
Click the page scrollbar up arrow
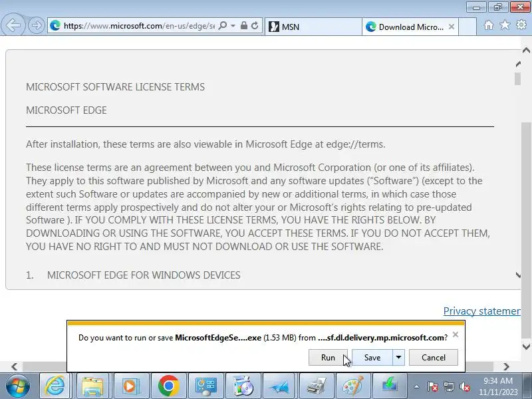[x=526, y=51]
